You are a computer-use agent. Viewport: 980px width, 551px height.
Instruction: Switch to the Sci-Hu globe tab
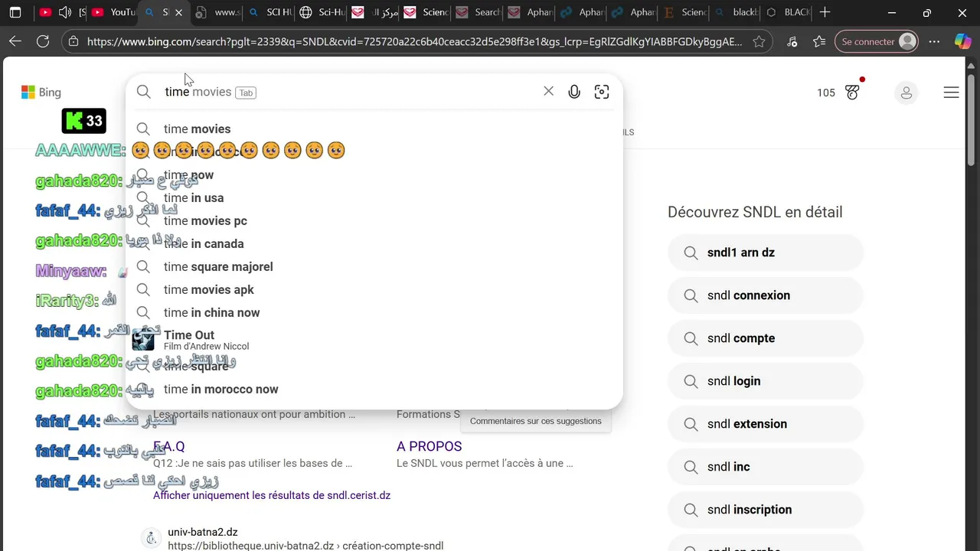click(322, 12)
